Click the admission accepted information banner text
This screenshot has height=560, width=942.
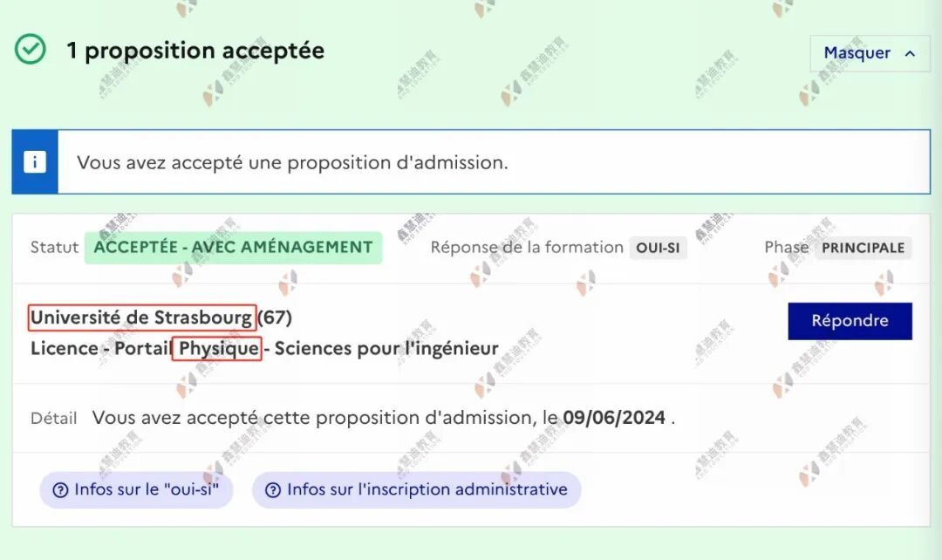click(292, 162)
